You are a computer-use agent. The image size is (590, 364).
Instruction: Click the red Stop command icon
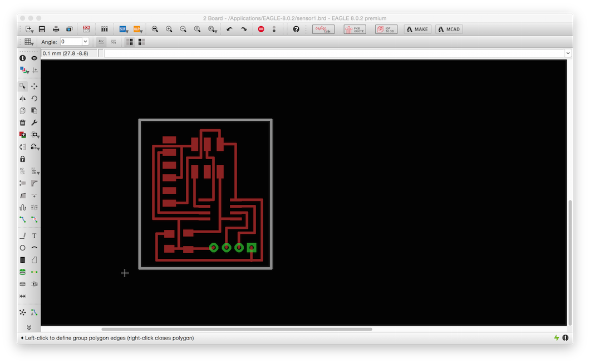click(x=260, y=29)
